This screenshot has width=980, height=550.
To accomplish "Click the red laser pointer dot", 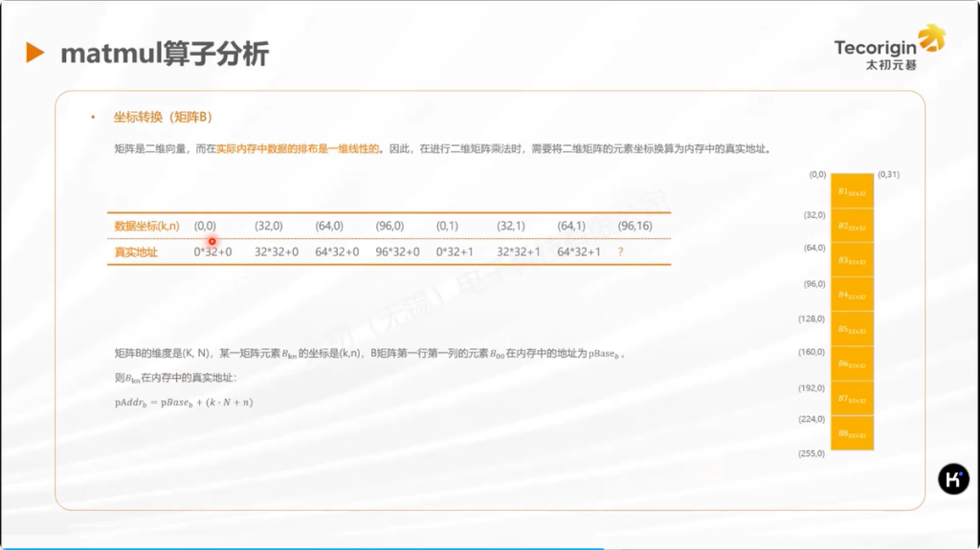I will tap(212, 241).
